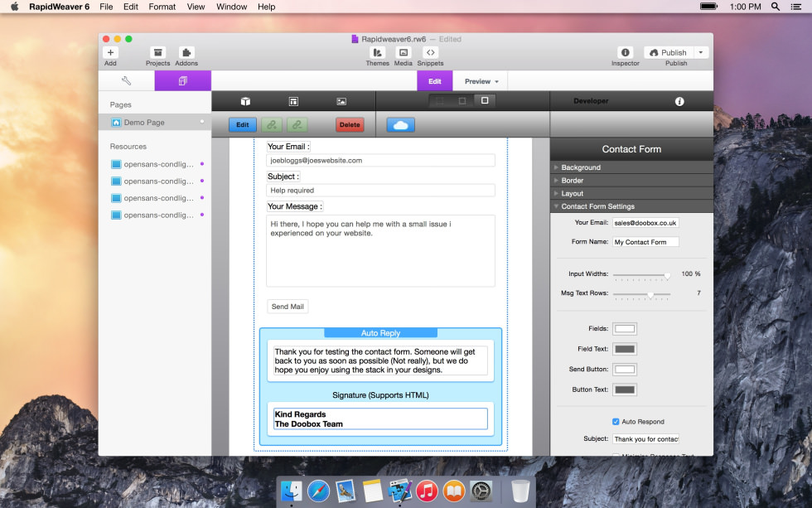The width and height of the screenshot is (812, 508).
Task: Click the Msg Text Rows slider
Action: coord(641,295)
